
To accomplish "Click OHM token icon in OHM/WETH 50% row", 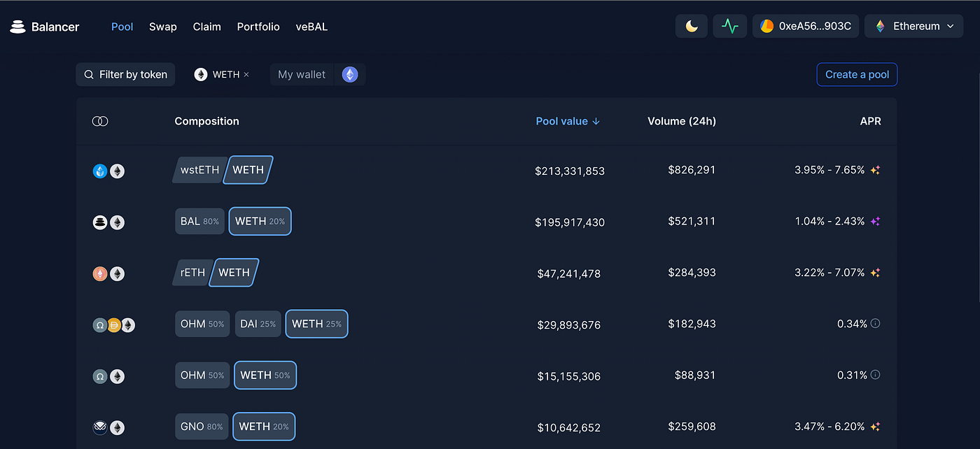I will tap(100, 376).
